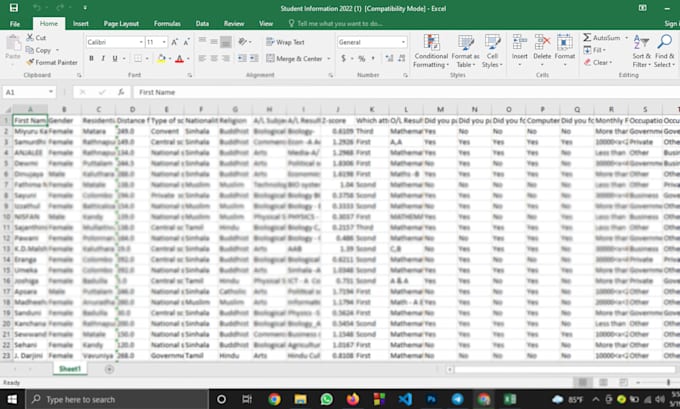The image size is (680, 409).
Task: Apply Accounting dollar number format
Action: coord(343,59)
